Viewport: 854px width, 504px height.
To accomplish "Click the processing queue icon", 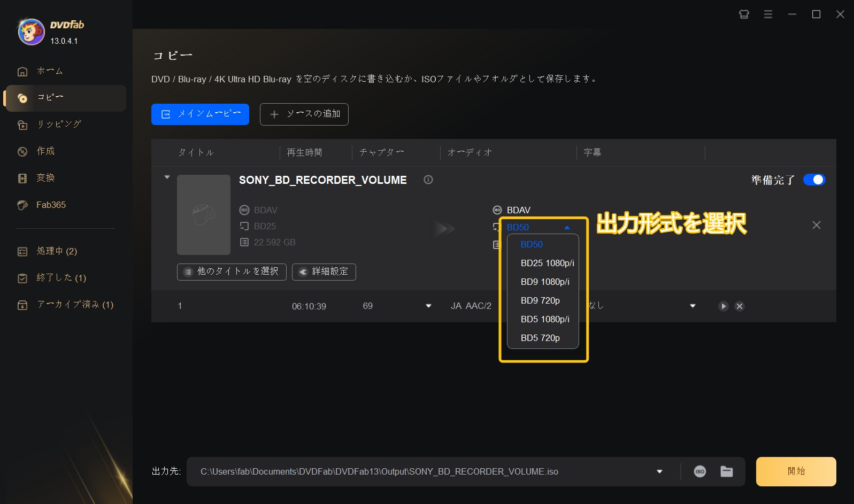I will [x=22, y=252].
